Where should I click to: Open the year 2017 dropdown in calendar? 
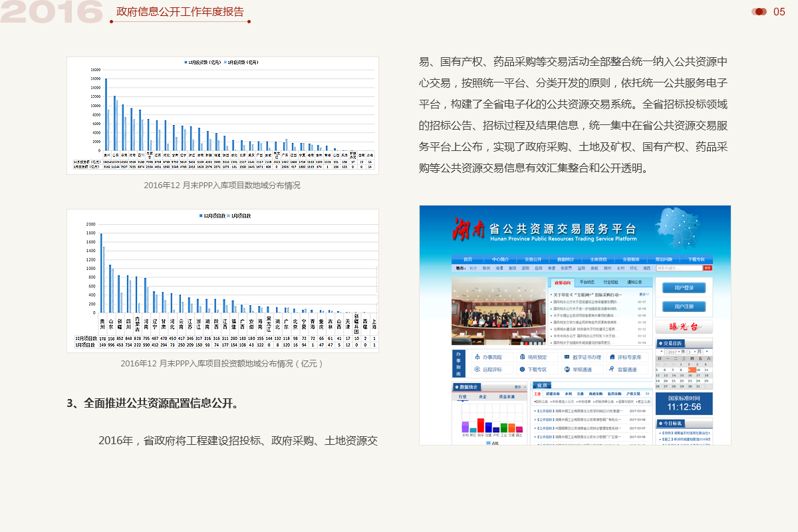674,352
